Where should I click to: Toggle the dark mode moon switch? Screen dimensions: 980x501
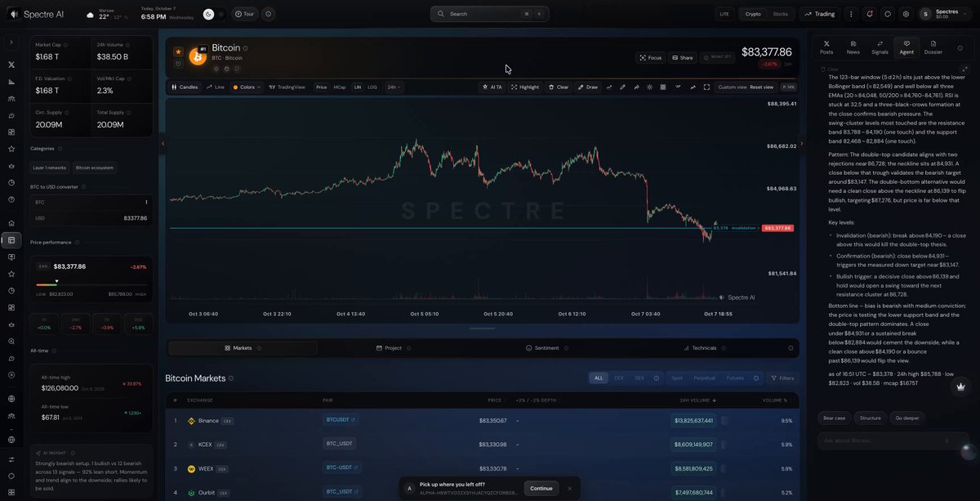tap(209, 14)
